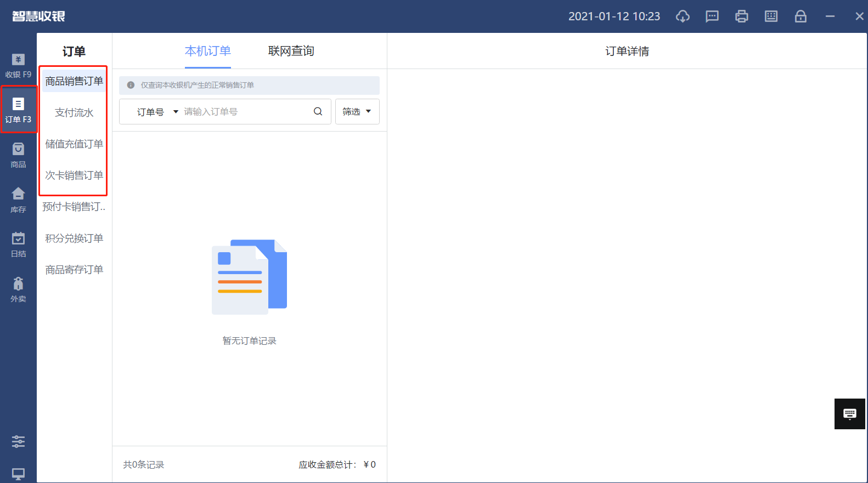Go to 库存 inventory icon
The width and height of the screenshot is (868, 483).
pyautogui.click(x=18, y=200)
